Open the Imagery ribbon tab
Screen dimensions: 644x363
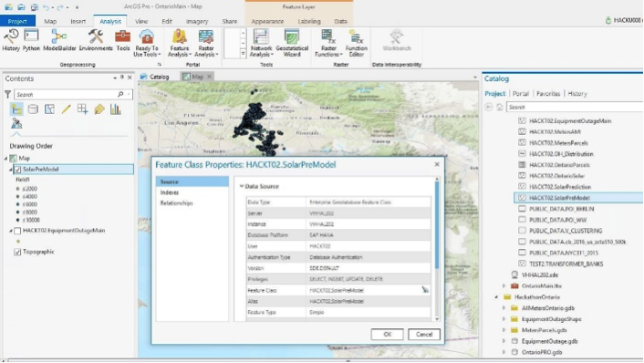pyautogui.click(x=197, y=21)
